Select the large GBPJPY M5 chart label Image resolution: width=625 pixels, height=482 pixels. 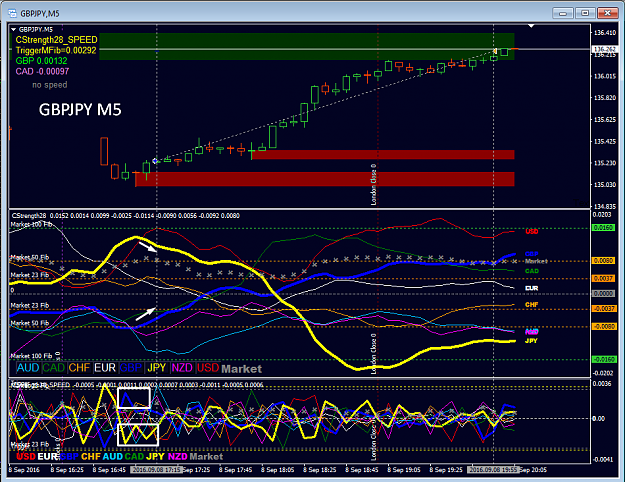80,110
